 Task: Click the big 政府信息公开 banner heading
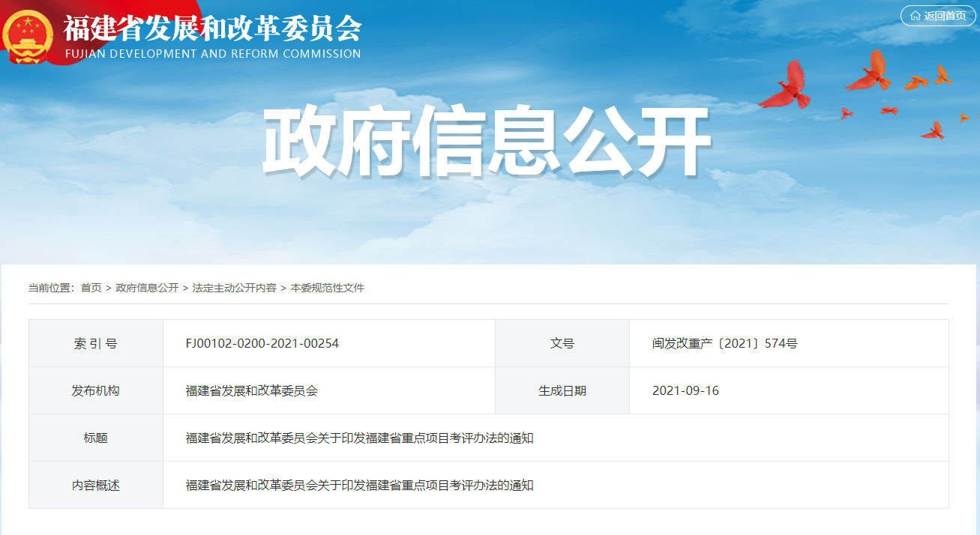486,141
